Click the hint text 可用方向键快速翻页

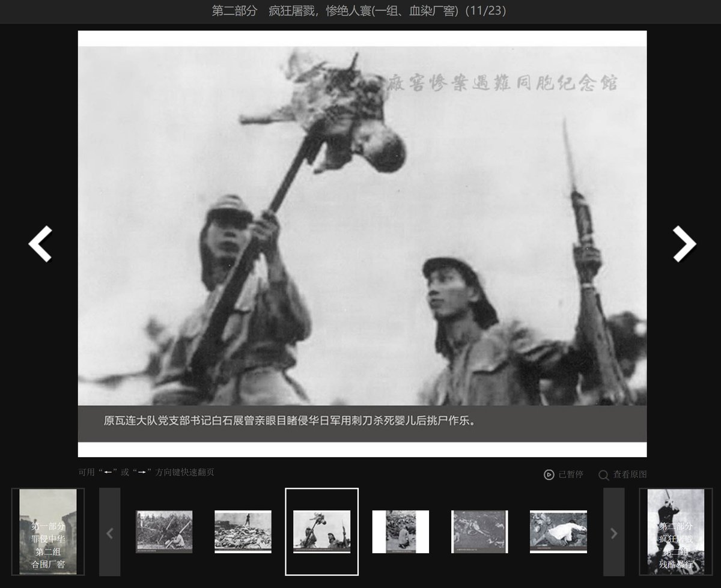tap(146, 472)
